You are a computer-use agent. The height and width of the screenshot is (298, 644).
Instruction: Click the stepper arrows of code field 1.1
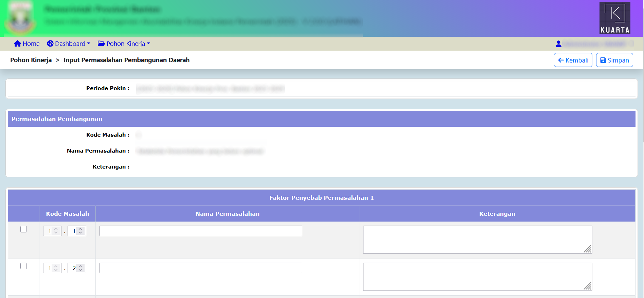80,231
